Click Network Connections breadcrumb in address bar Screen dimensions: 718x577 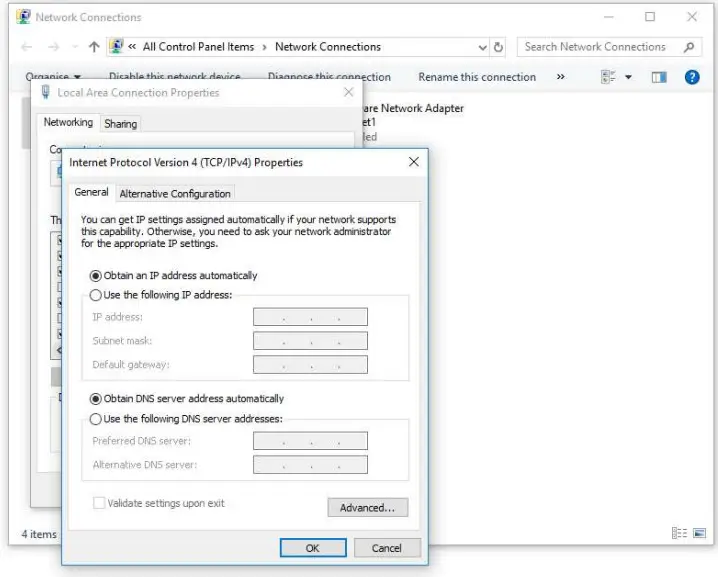[328, 47]
